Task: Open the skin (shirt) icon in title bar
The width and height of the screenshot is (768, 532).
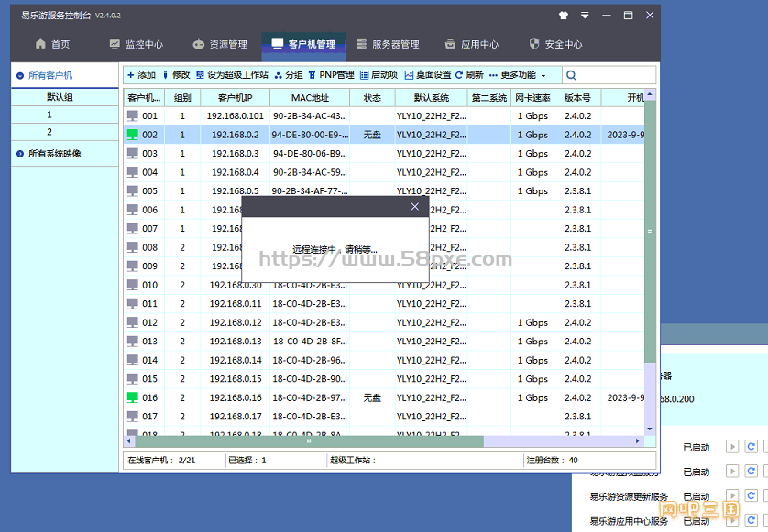Action: click(564, 16)
